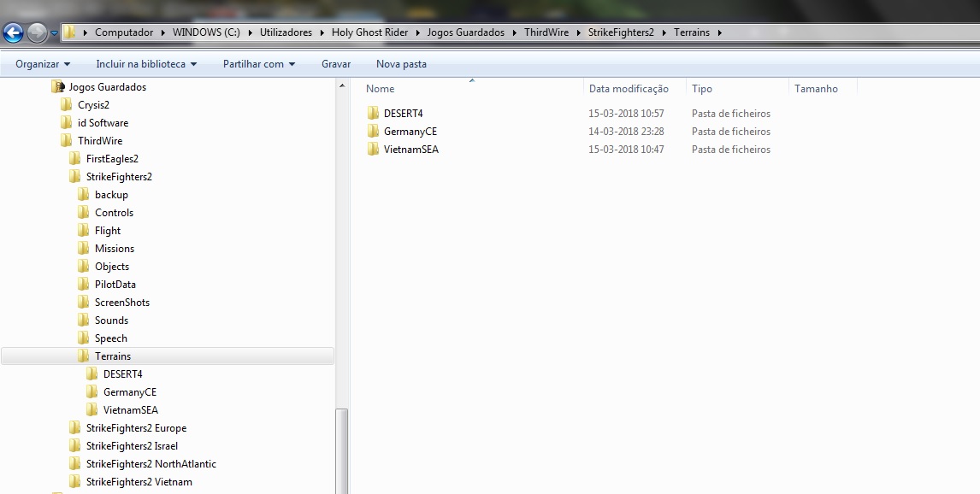The height and width of the screenshot is (494, 980).
Task: Expand the breadcrumb arrow after Jogos Guardados
Action: point(515,32)
